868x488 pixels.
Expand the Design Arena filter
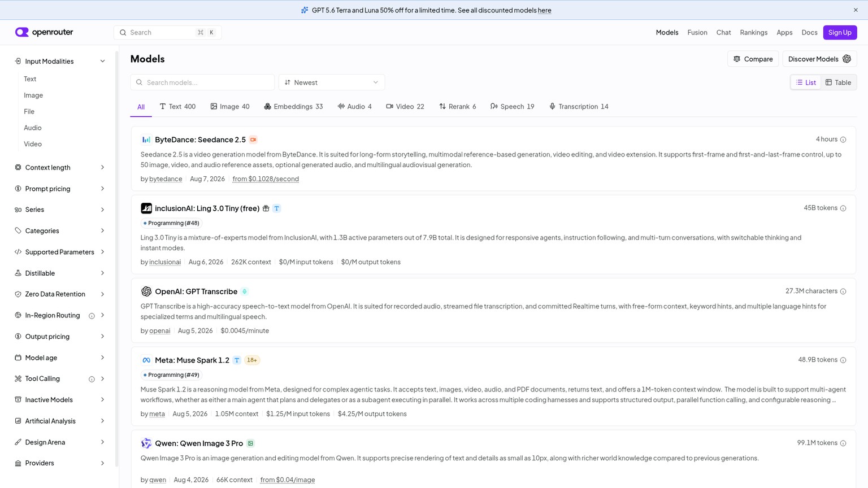pyautogui.click(x=60, y=442)
